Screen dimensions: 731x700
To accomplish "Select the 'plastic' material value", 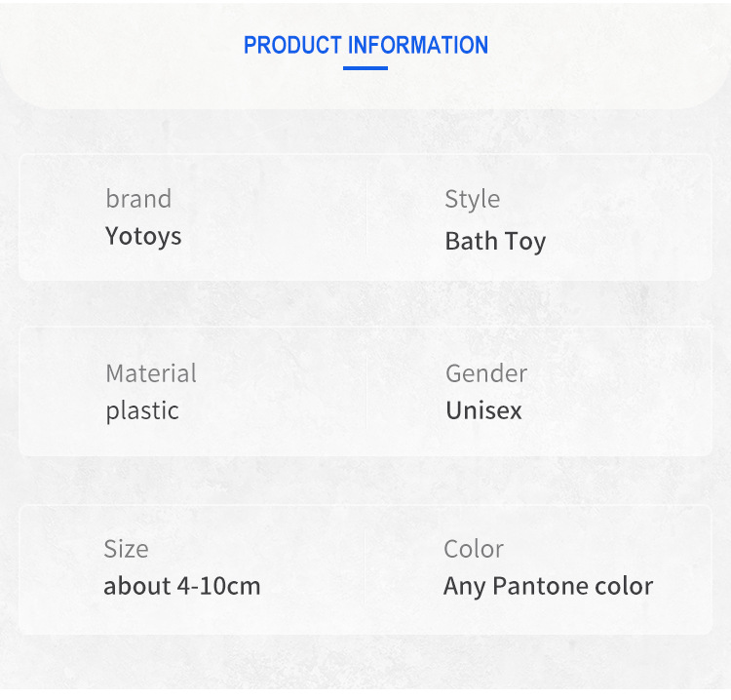I will tap(142, 410).
